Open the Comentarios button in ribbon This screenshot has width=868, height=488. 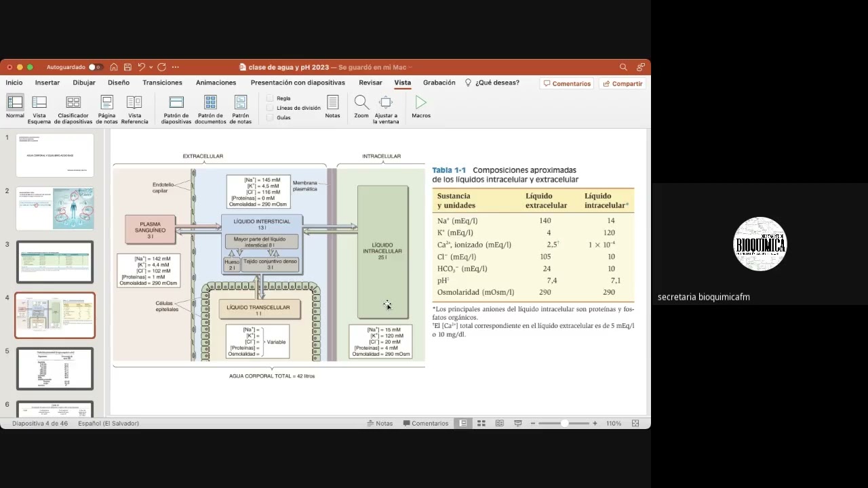567,83
